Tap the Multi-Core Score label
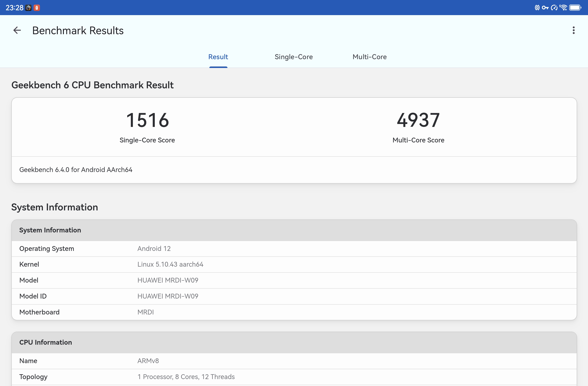The width and height of the screenshot is (588, 386). tap(418, 140)
